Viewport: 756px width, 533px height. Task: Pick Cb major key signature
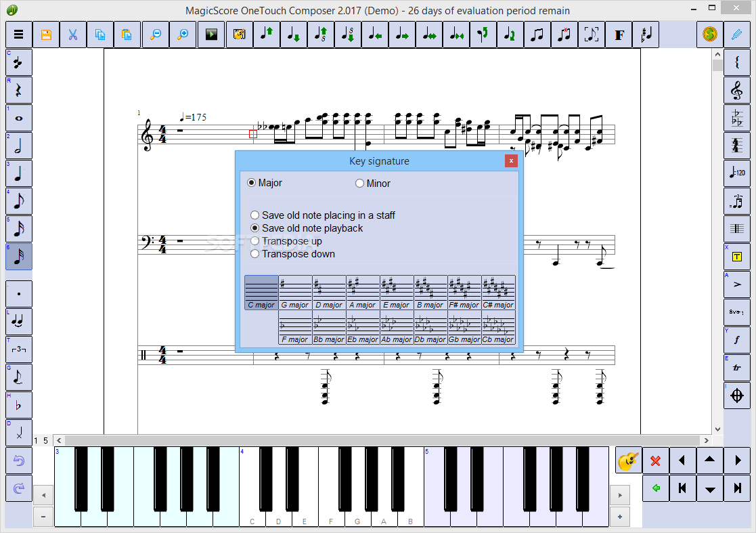pos(498,327)
